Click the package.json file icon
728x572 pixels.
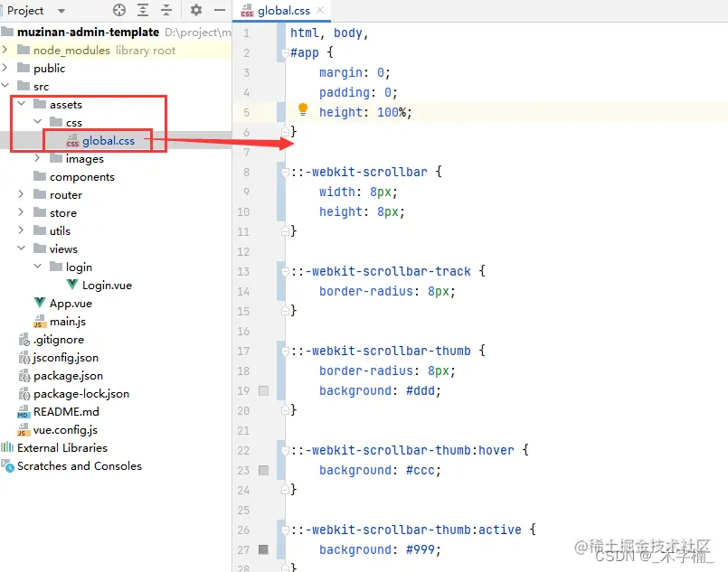(24, 375)
